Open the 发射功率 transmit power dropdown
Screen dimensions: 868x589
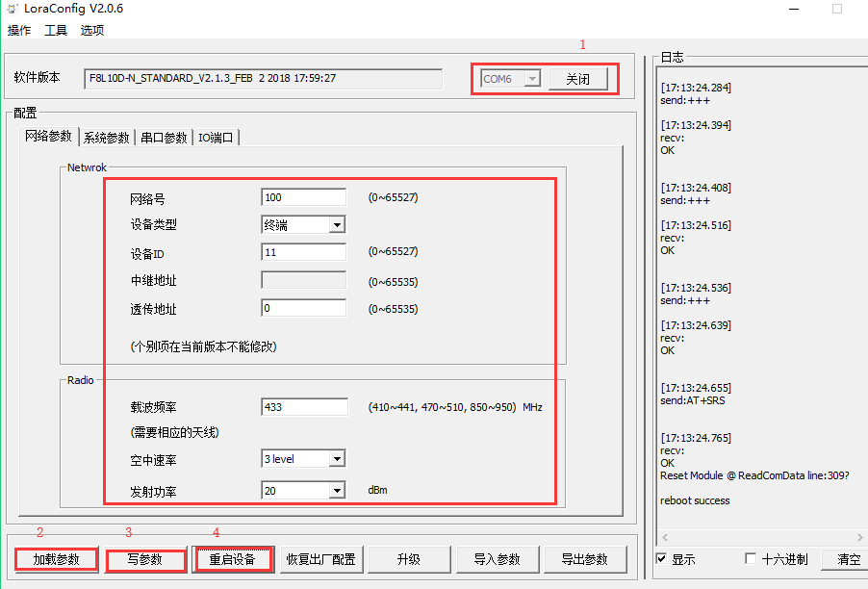337,491
